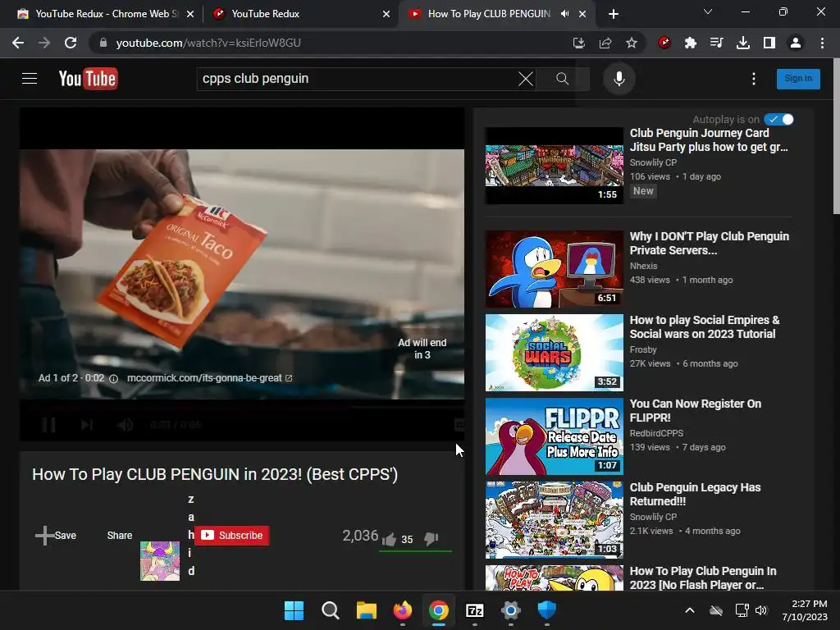Start voice search with the microphone
This screenshot has width=840, height=630.
coord(619,79)
